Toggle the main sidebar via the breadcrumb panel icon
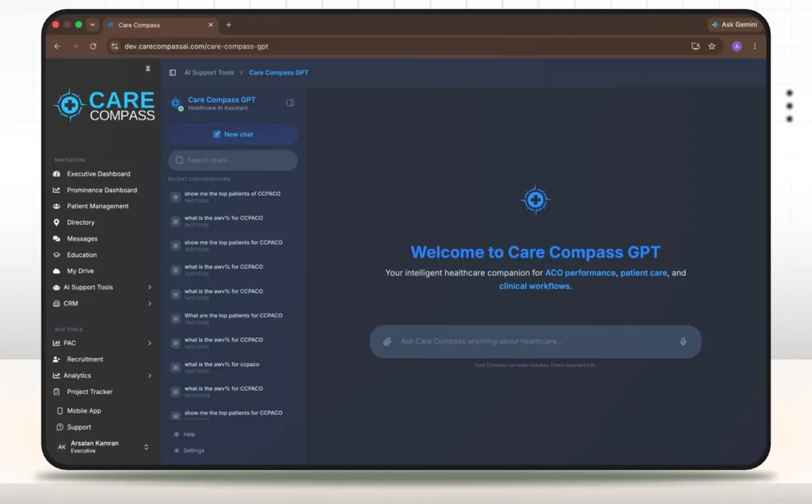 click(x=173, y=73)
